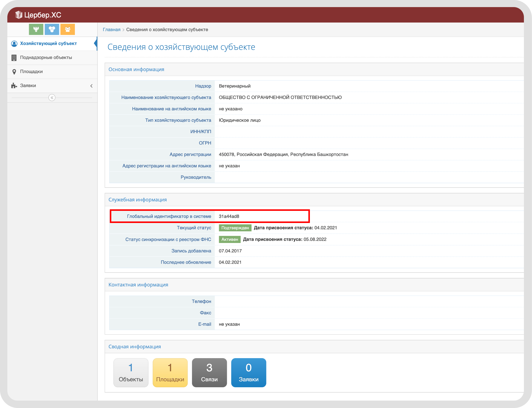Open the blue Заявки summary tile
Viewport: 532px width, 408px height.
[249, 373]
